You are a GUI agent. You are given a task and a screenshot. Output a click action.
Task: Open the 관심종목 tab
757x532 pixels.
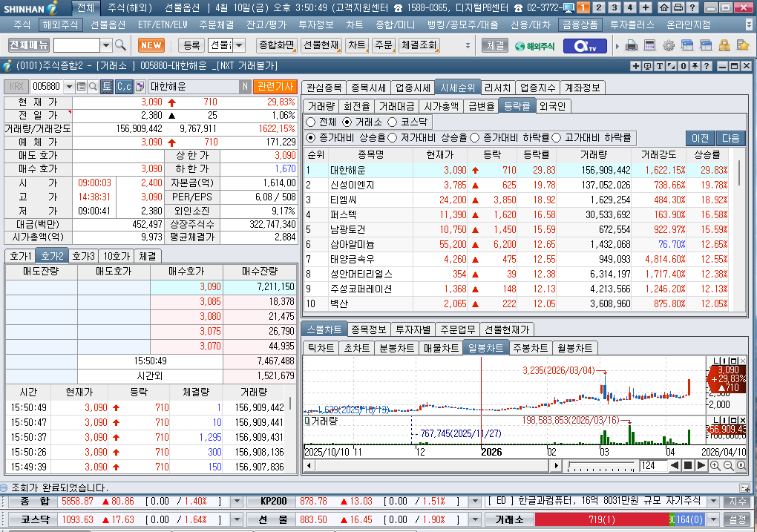pyautogui.click(x=324, y=88)
